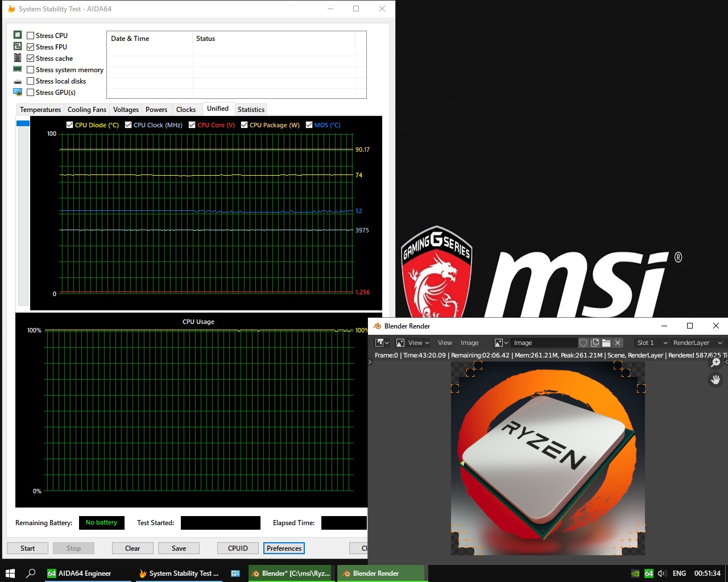The width and height of the screenshot is (728, 582).
Task: Click the ENG language indicator in the tray
Action: click(x=679, y=573)
